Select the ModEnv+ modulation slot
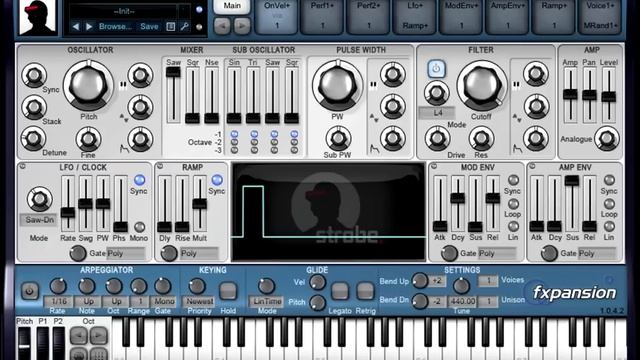 pos(462,16)
